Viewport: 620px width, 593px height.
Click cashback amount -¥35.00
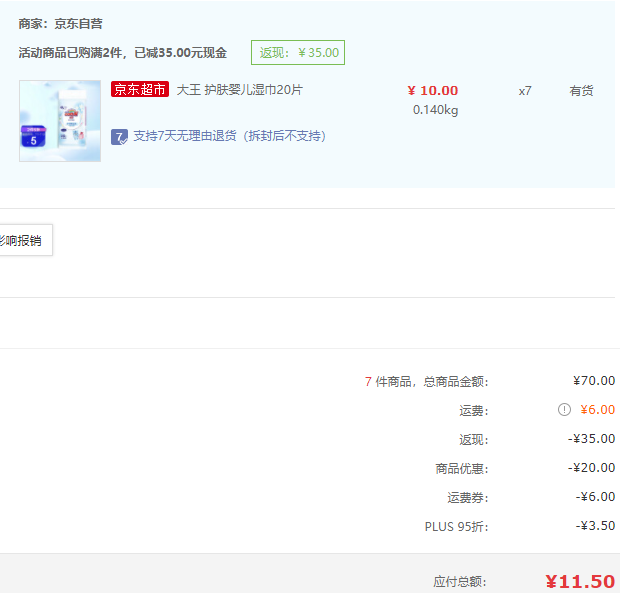click(592, 438)
